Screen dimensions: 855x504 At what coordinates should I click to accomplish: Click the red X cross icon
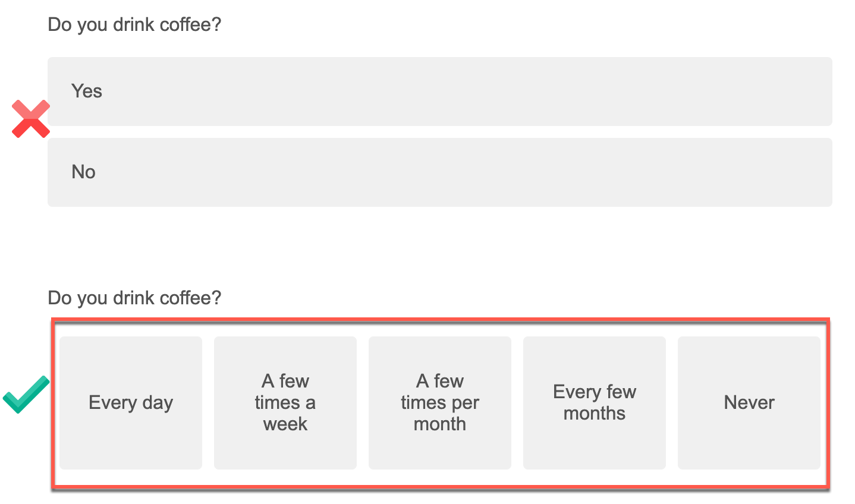click(31, 119)
